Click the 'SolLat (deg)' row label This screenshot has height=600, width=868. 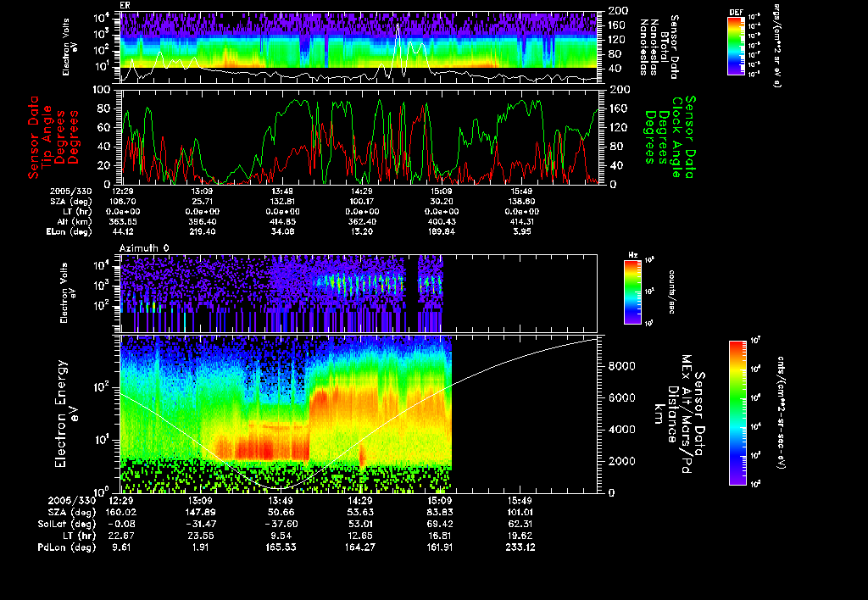(x=66, y=524)
